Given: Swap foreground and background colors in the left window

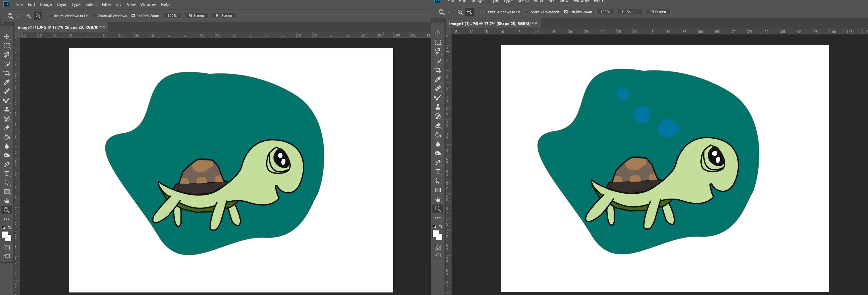Looking at the screenshot, I should tap(9, 228).
